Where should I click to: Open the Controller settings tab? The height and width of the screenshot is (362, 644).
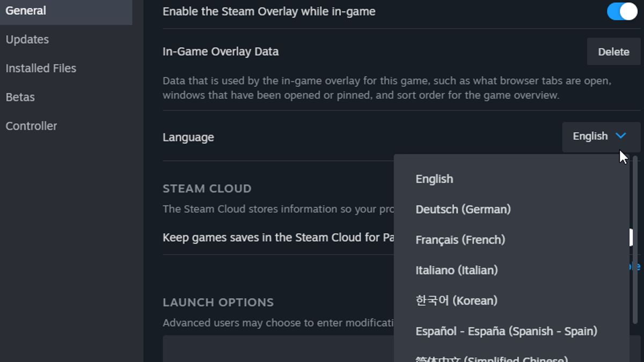31,126
